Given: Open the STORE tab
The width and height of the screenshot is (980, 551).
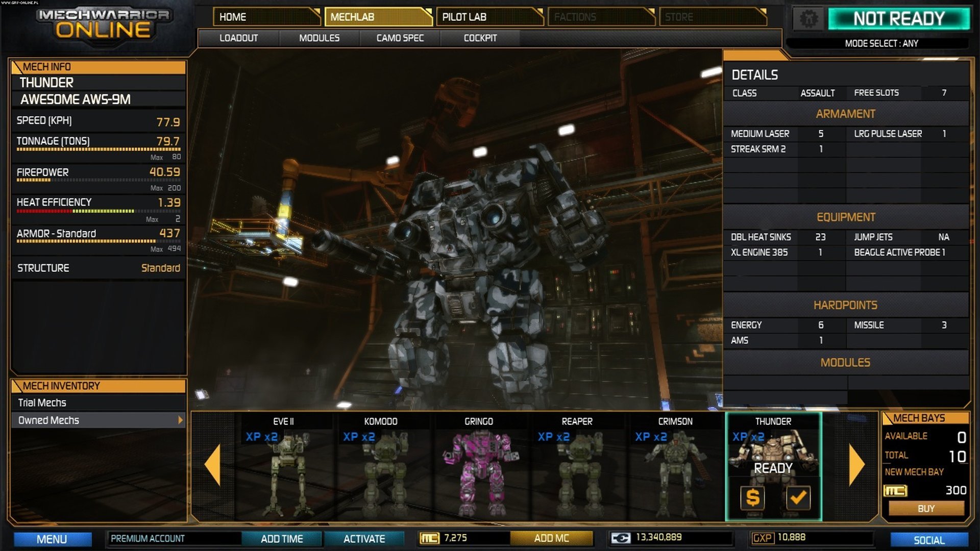Looking at the screenshot, I should point(713,17).
